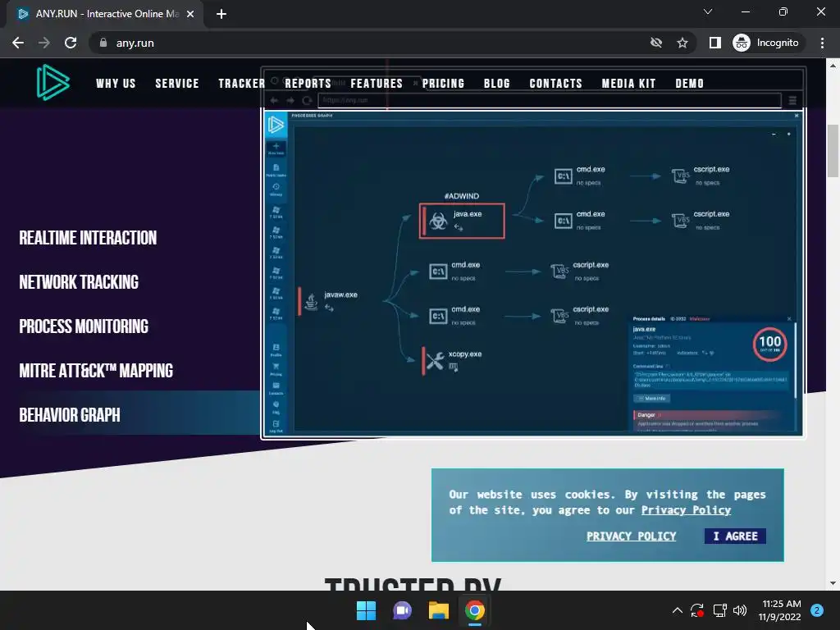840x630 pixels.
Task: Open the Teams Chat taskbar icon
Action: tap(402, 610)
